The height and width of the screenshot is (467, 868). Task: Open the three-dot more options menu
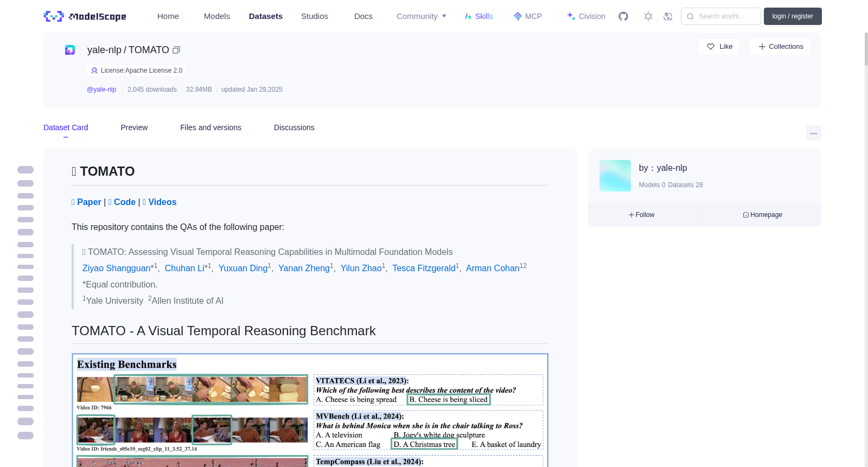[813, 133]
